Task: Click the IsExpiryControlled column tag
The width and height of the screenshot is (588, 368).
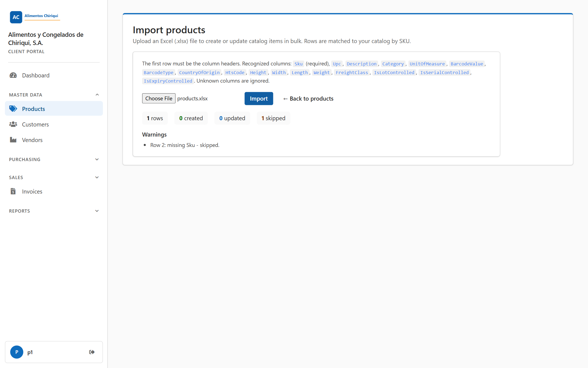Action: tap(168, 81)
